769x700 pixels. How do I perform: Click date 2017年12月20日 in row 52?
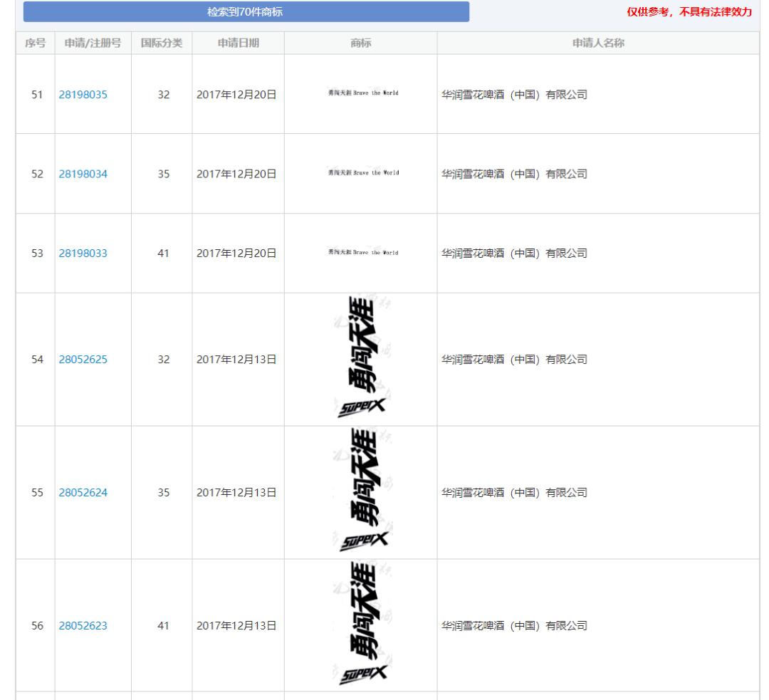[236, 174]
